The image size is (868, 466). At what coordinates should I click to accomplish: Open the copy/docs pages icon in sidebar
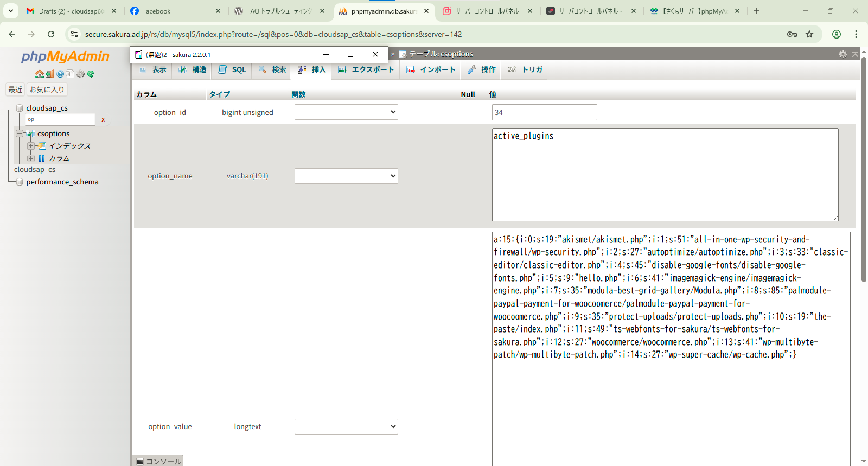tap(70, 74)
